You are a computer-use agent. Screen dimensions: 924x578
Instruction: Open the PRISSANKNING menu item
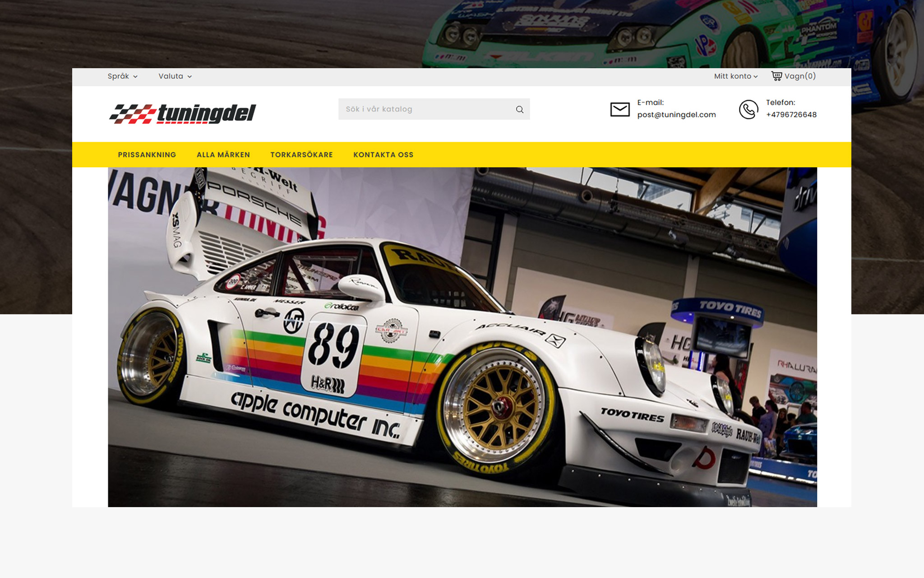point(147,155)
